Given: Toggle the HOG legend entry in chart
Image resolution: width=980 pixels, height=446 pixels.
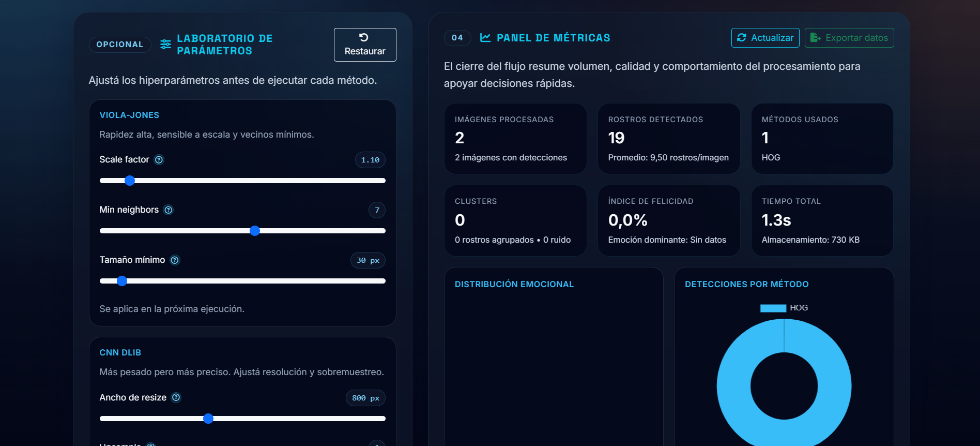Looking at the screenshot, I should click(x=784, y=308).
